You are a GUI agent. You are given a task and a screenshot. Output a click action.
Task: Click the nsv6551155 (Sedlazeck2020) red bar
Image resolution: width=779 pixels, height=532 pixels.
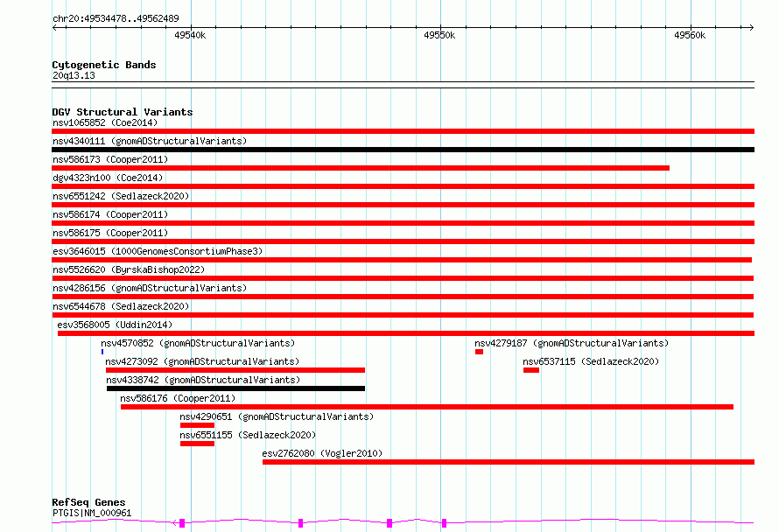(x=197, y=444)
